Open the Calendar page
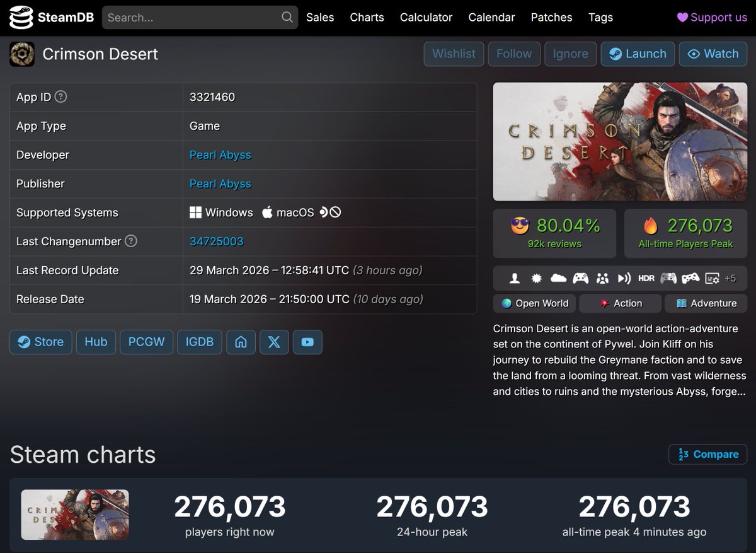756x553 pixels. point(491,18)
